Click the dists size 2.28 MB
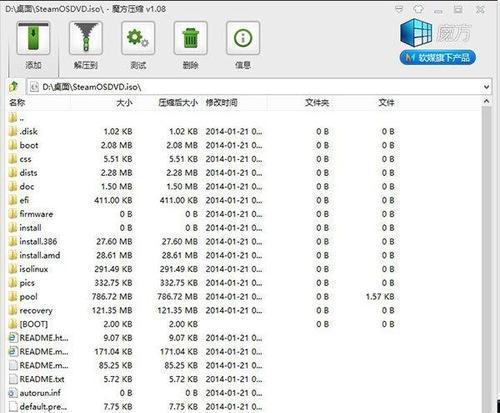This screenshot has width=500, height=413. (117, 173)
